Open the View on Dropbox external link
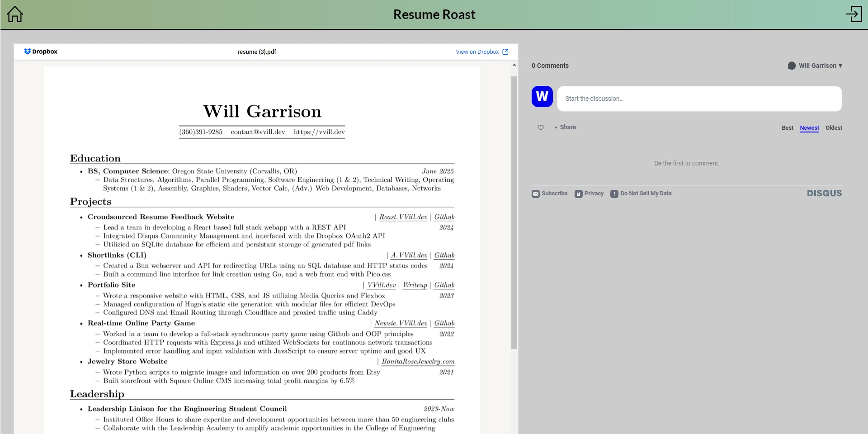This screenshot has height=434, width=868. point(481,52)
